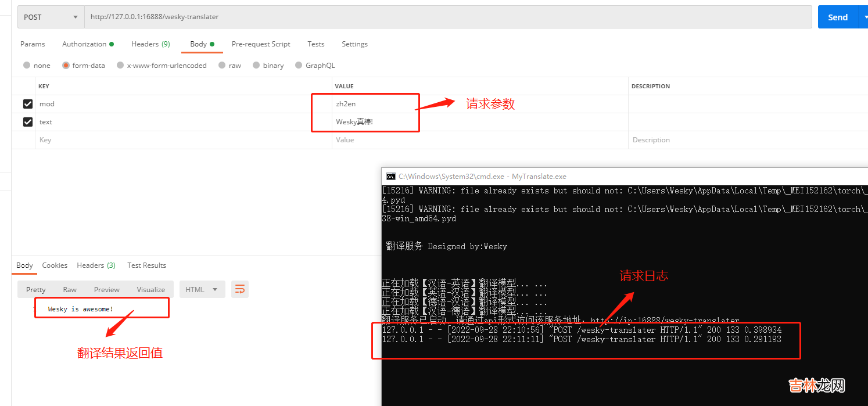Open the Pre-request Script tab

click(x=261, y=44)
